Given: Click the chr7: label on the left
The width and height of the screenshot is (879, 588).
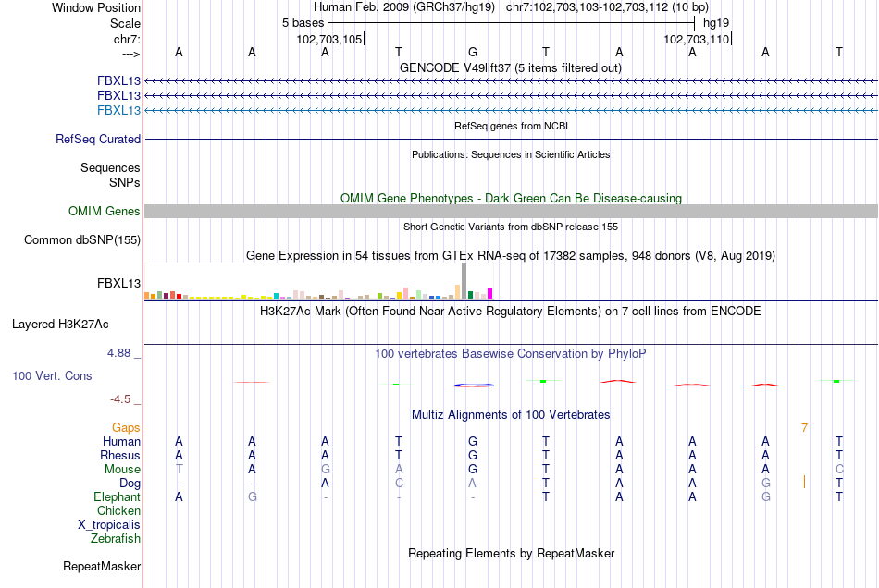Looking at the screenshot, I should [x=128, y=39].
